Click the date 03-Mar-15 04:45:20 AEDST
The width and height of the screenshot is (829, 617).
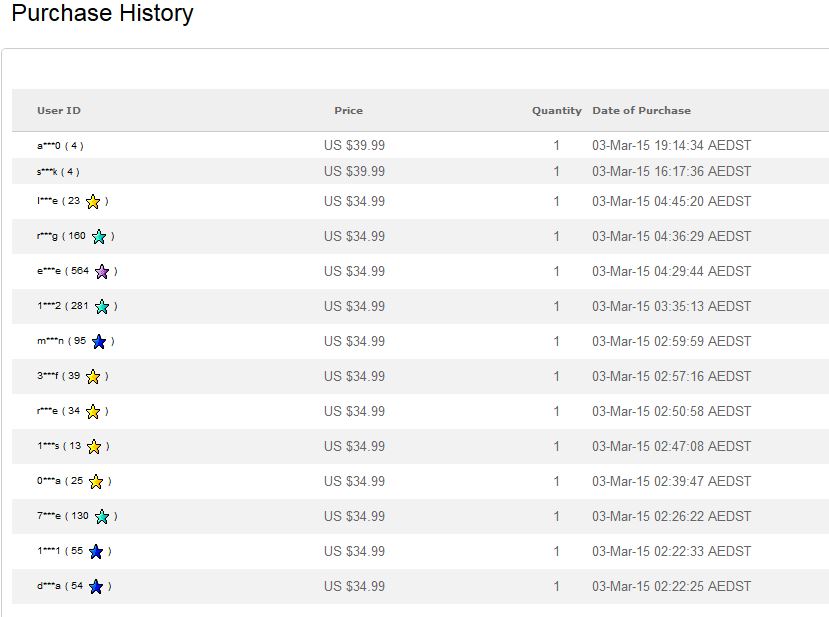[x=671, y=201]
